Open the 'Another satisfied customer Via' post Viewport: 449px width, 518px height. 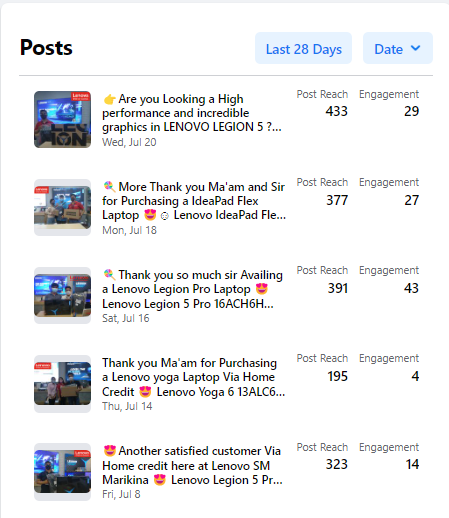(192, 465)
